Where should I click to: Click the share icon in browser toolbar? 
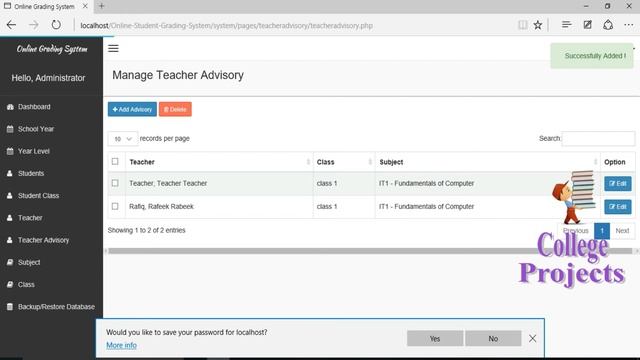pos(608,25)
